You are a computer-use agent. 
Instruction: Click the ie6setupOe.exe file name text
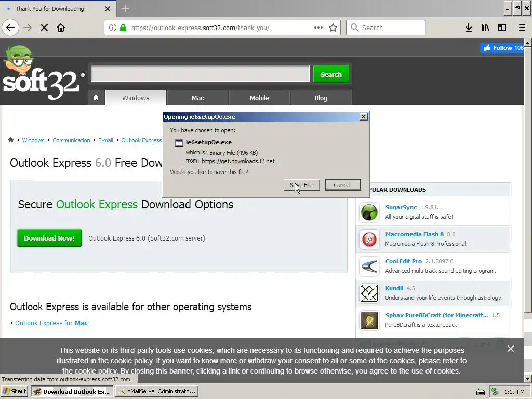pyautogui.click(x=209, y=142)
